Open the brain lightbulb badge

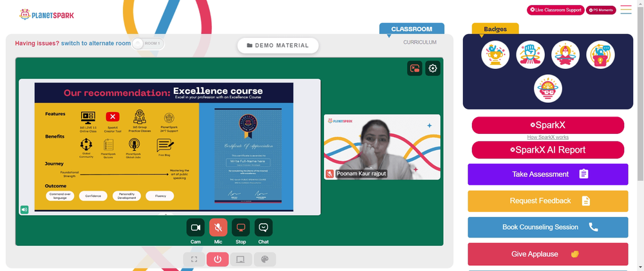[548, 89]
